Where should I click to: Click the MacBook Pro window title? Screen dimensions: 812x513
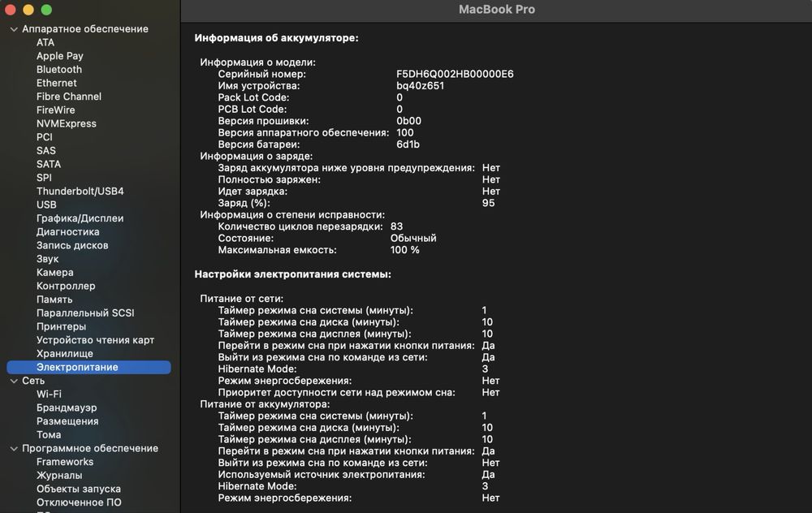497,9
